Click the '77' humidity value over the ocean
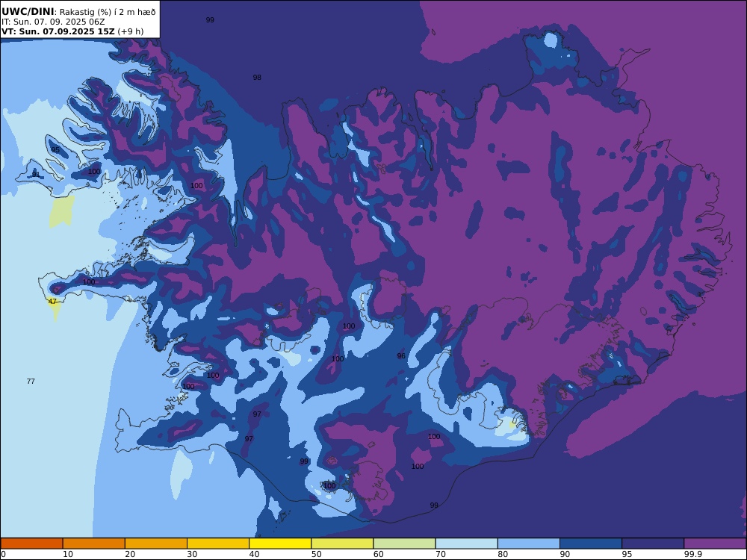 click(x=31, y=382)
